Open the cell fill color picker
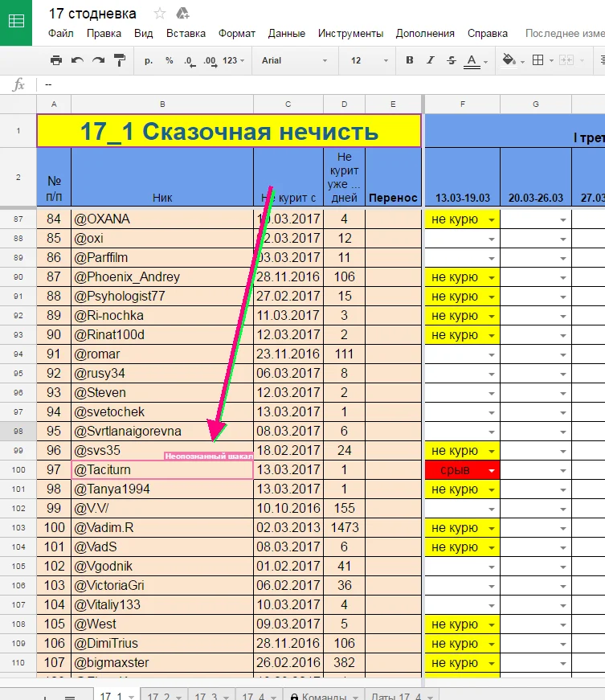 (509, 60)
